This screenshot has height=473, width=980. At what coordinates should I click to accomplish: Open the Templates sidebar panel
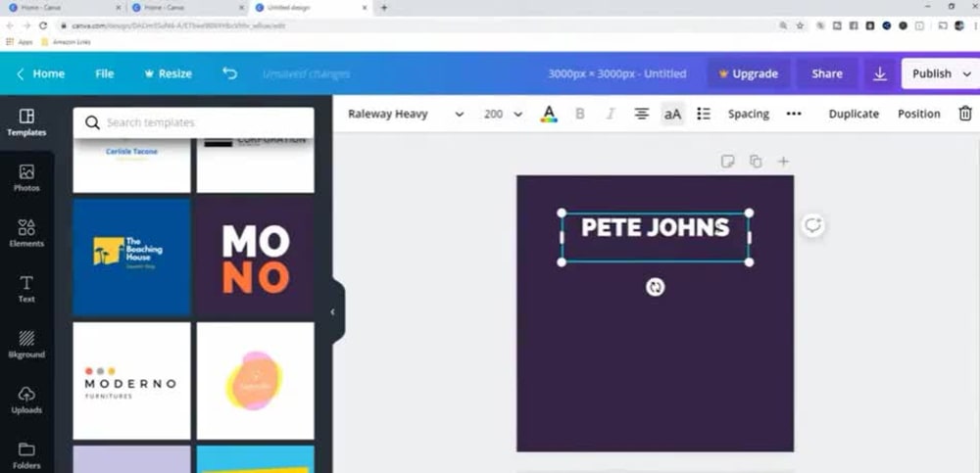pos(26,122)
